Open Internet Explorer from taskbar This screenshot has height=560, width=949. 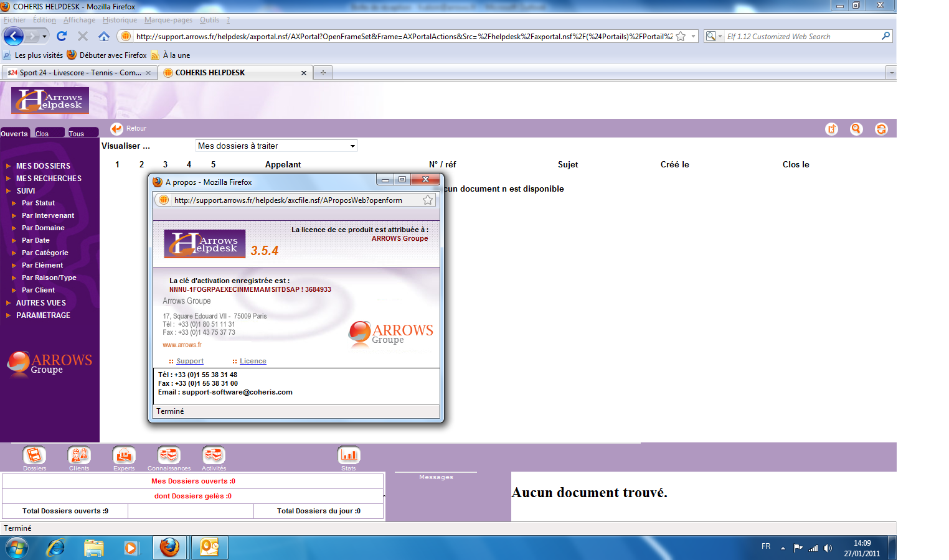(55, 548)
